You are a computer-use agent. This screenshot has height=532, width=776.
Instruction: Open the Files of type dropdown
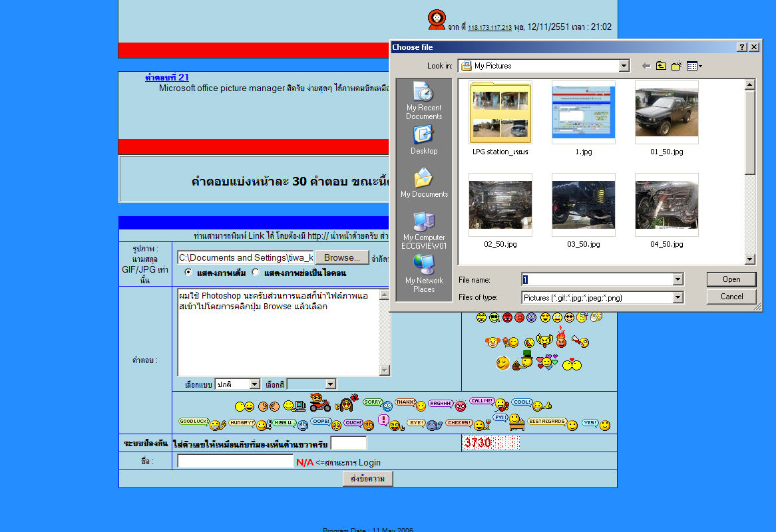pos(678,298)
